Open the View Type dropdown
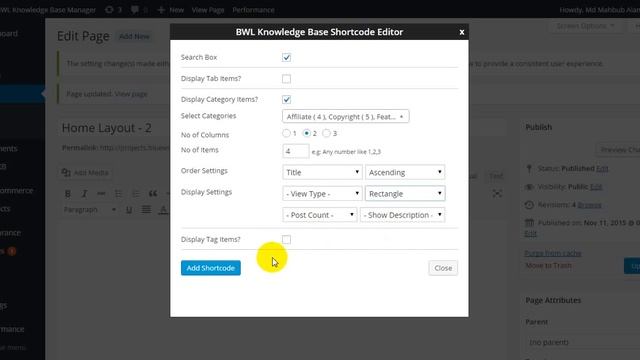Image resolution: width=640 pixels, height=360 pixels. click(x=322, y=193)
